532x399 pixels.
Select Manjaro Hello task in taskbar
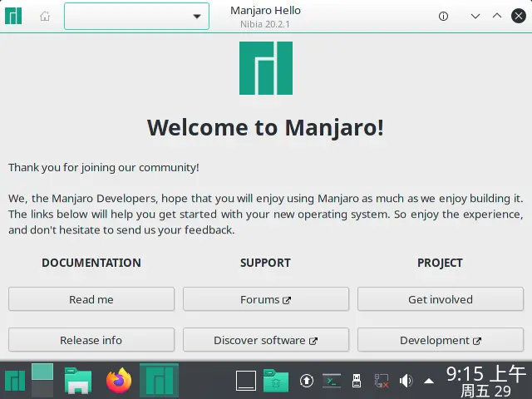tap(162, 381)
